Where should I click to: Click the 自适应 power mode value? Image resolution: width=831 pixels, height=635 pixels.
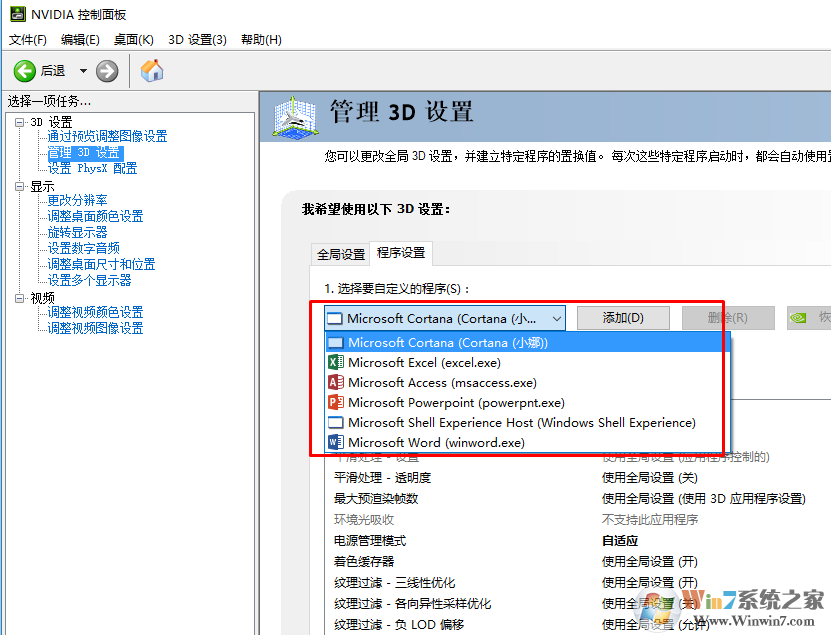coord(620,541)
